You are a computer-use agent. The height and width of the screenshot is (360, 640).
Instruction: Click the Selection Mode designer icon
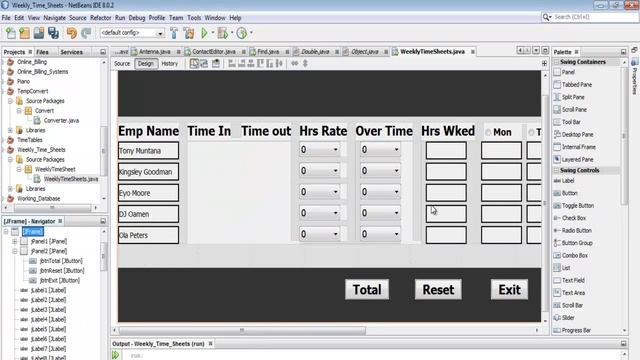(x=194, y=64)
